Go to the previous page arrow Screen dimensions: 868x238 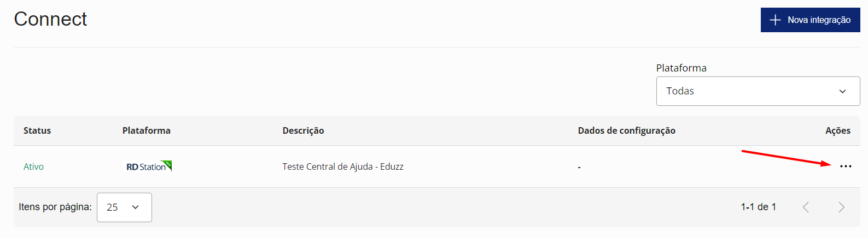tap(806, 207)
